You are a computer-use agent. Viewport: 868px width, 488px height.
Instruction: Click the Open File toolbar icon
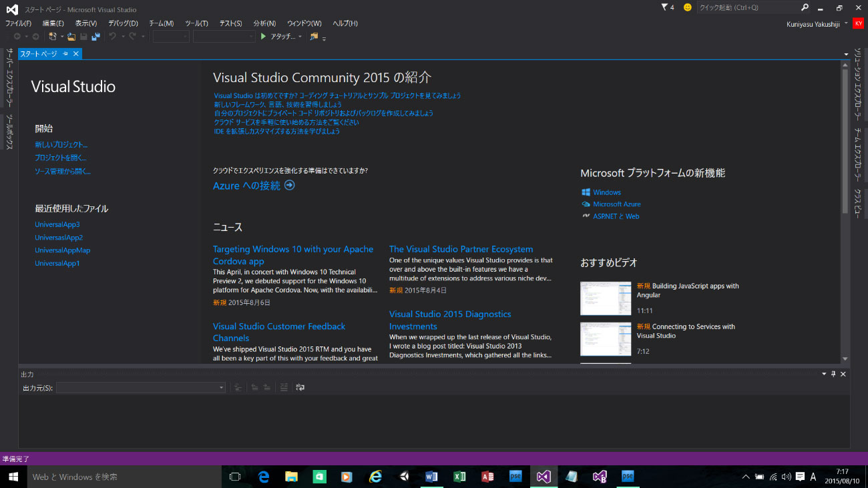click(x=71, y=37)
